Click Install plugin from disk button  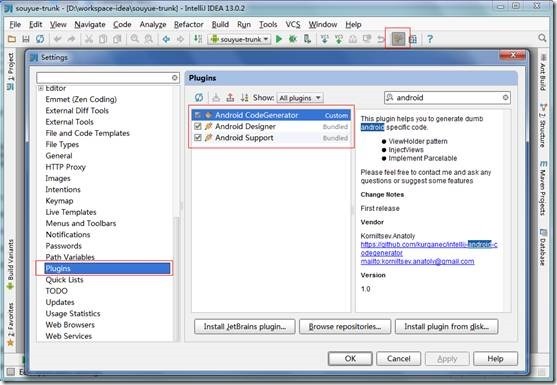pyautogui.click(x=447, y=326)
